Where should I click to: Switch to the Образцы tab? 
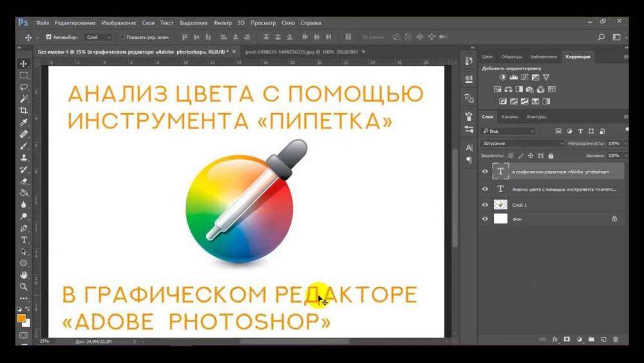[511, 57]
